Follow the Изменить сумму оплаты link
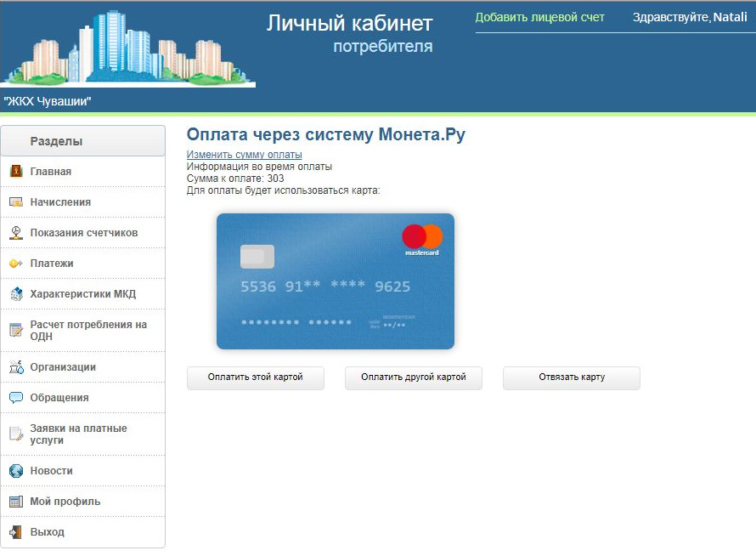This screenshot has height=556, width=756. [x=244, y=155]
